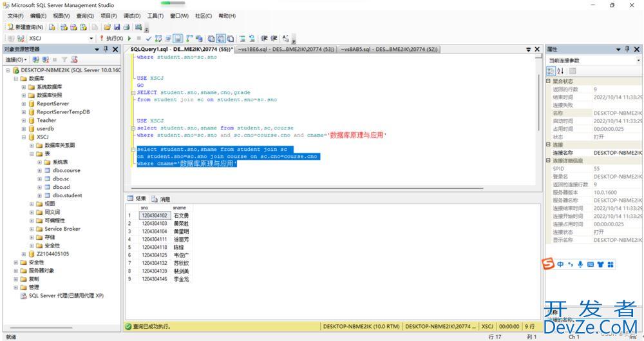The height and width of the screenshot is (341, 644).
Task: Select the Service Broker folder
Action: 62,229
